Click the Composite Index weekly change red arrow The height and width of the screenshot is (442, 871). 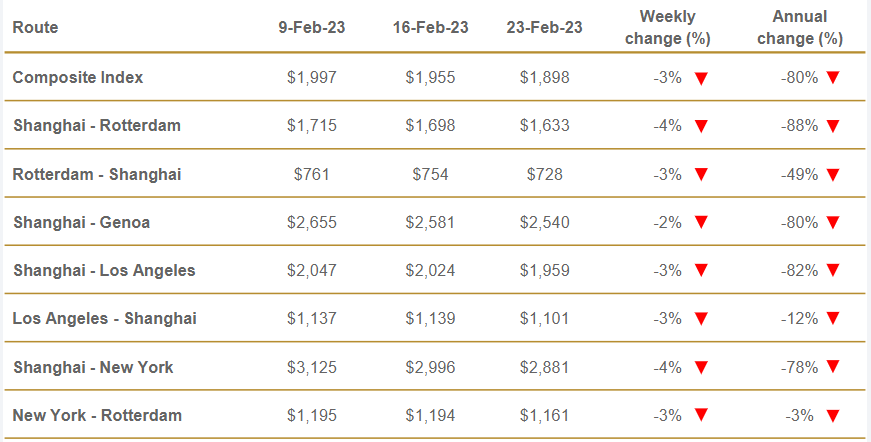(701, 78)
